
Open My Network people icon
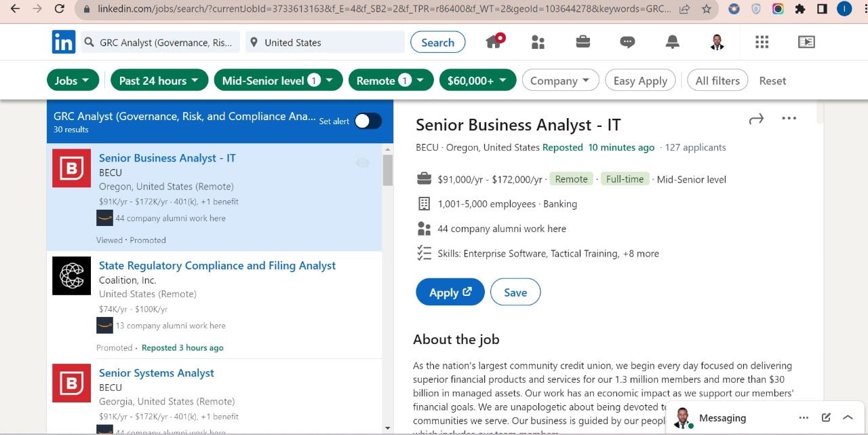point(538,42)
